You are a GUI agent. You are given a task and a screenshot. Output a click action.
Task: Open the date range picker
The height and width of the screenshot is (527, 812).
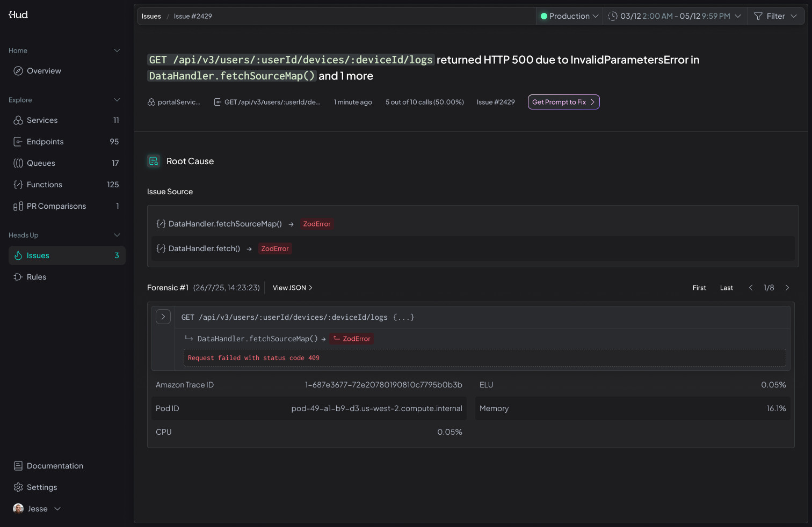click(675, 16)
